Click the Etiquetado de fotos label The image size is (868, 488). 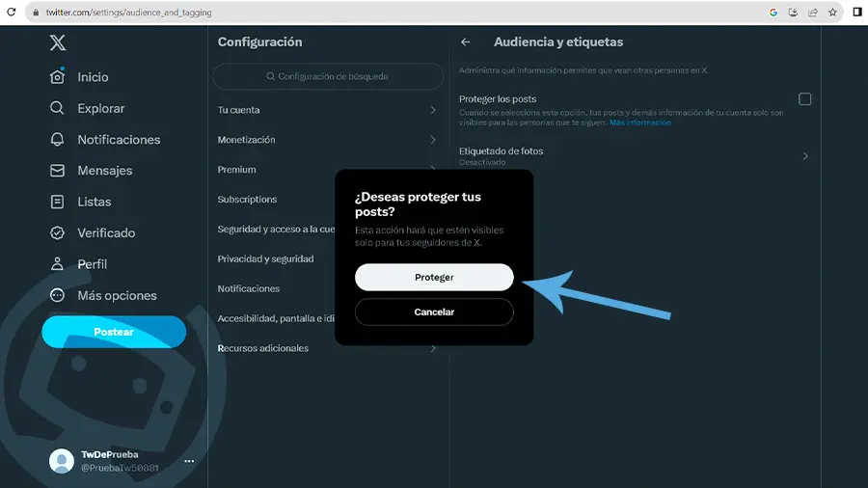[501, 151]
